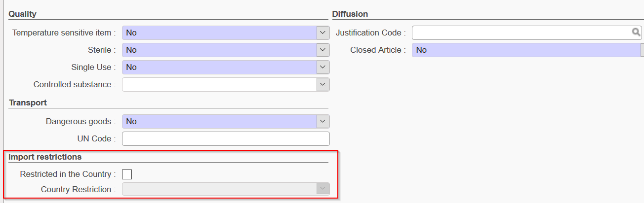The height and width of the screenshot is (203, 644).
Task: Click the Closed Article field showing No
Action: [x=526, y=50]
